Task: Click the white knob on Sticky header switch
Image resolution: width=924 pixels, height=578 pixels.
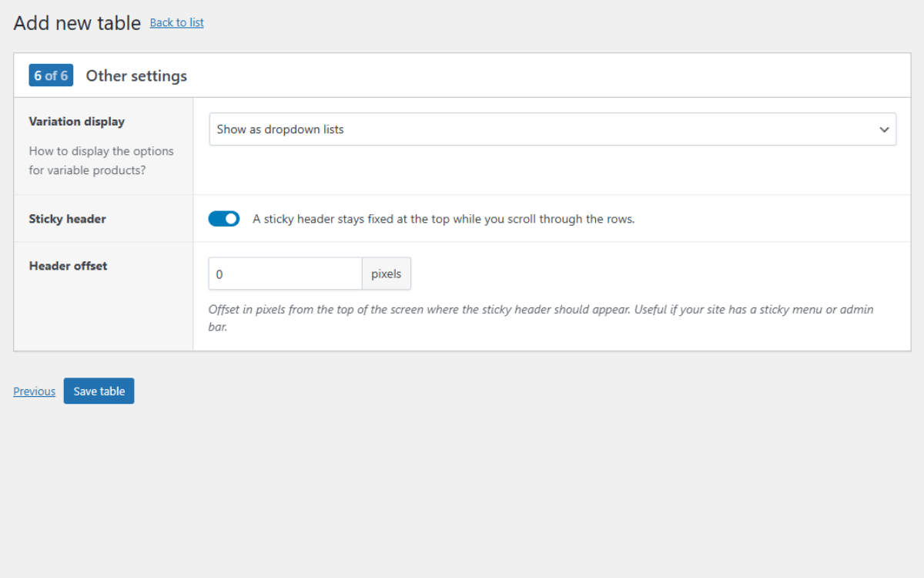Action: point(231,219)
